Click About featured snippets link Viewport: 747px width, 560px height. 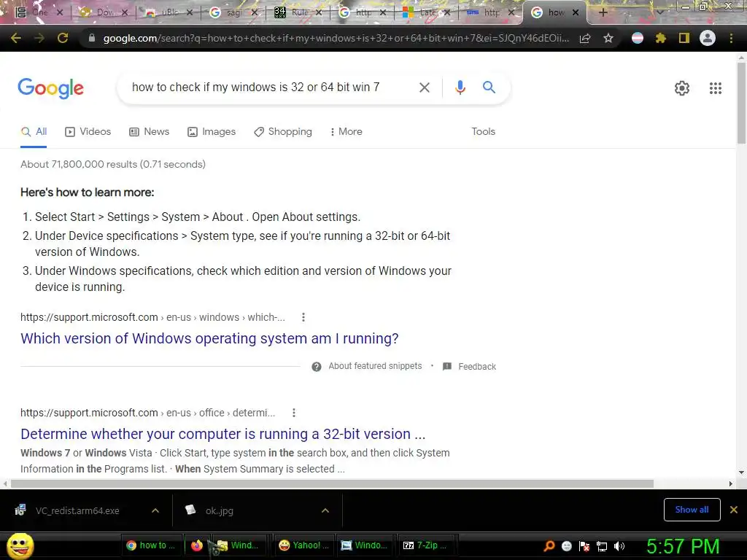tap(375, 366)
